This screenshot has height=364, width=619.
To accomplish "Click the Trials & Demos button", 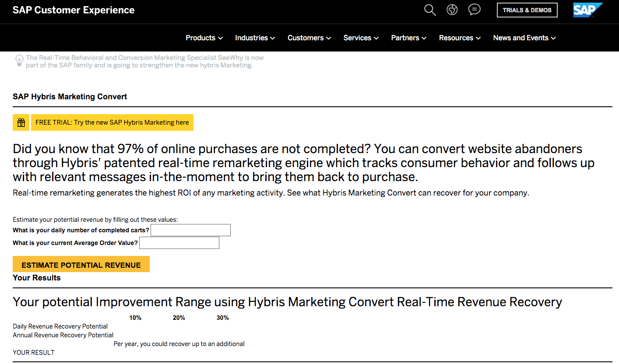I will 527,10.
